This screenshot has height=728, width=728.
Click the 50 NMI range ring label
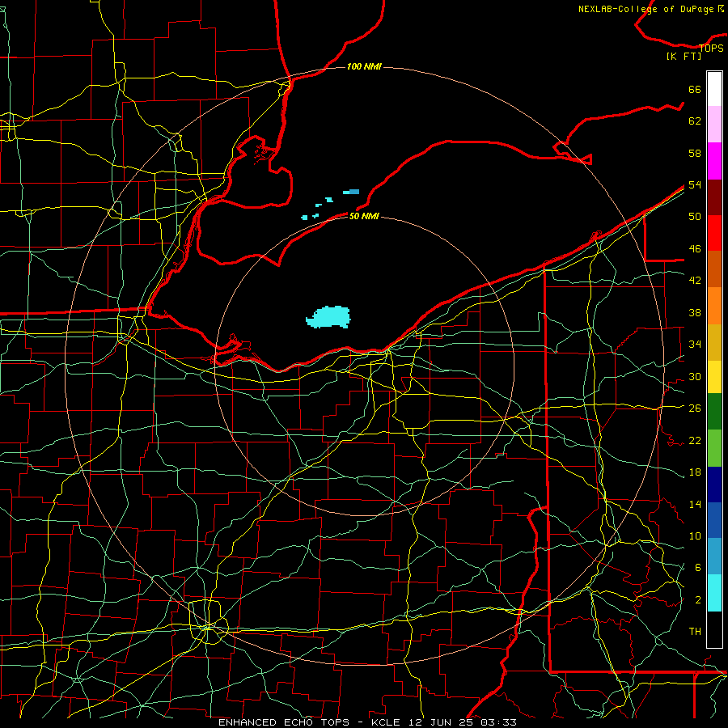[364, 216]
